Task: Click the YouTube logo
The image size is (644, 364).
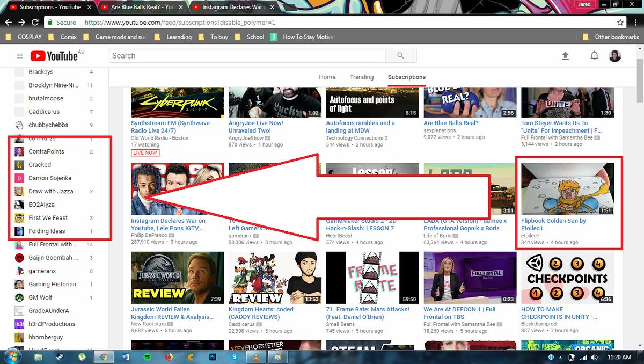Action: point(54,56)
